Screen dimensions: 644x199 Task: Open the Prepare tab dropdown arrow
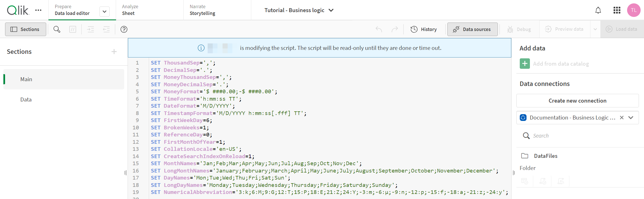105,12
